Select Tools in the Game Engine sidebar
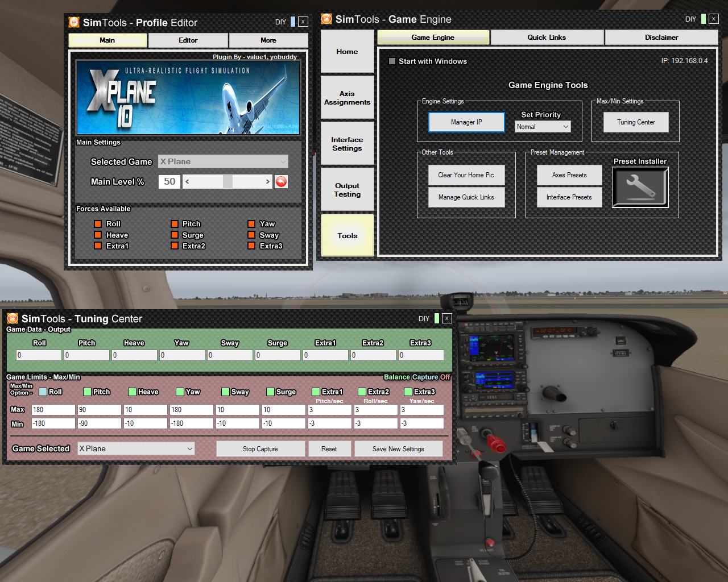Image resolution: width=728 pixels, height=582 pixels. [x=347, y=235]
